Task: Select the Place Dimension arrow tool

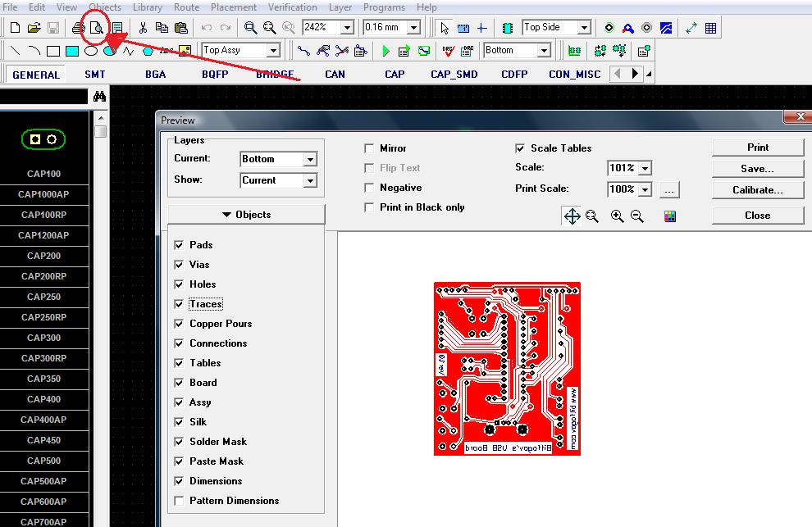Action: [x=691, y=28]
